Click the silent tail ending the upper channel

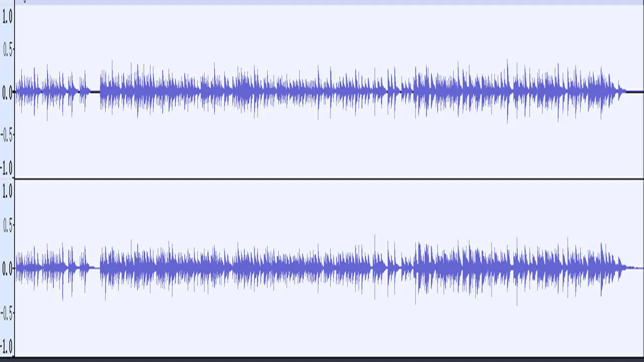click(x=634, y=92)
